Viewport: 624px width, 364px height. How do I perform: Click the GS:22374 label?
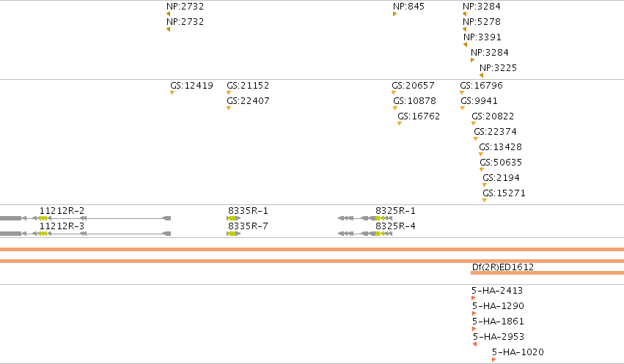pyautogui.click(x=495, y=132)
